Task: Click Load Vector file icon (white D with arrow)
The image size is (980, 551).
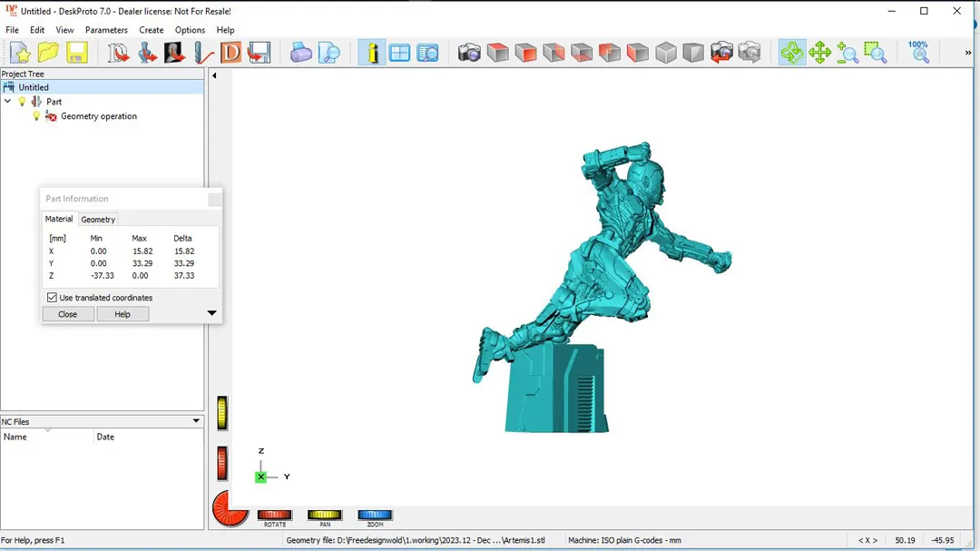Action: click(118, 53)
